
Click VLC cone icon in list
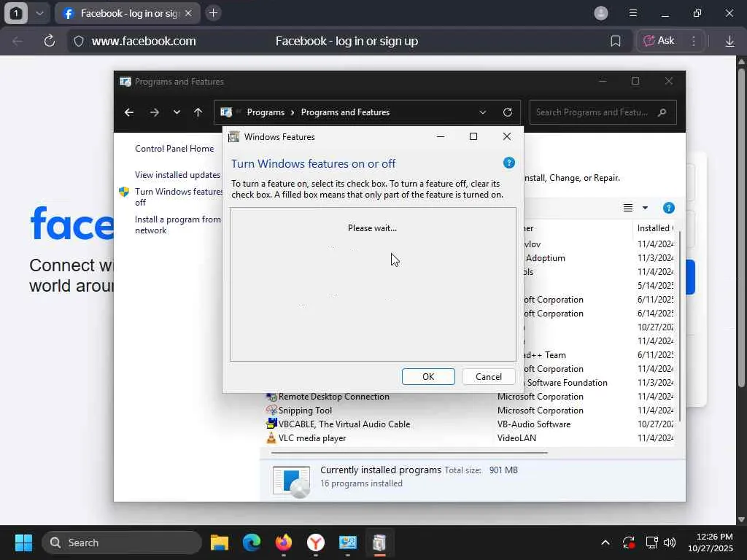(x=271, y=437)
